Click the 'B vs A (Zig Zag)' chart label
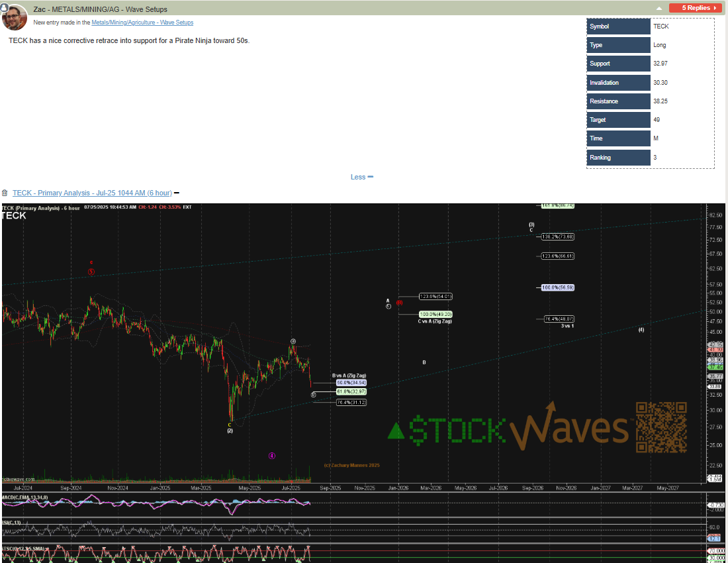Viewport: 728px width, 563px height. click(x=349, y=376)
